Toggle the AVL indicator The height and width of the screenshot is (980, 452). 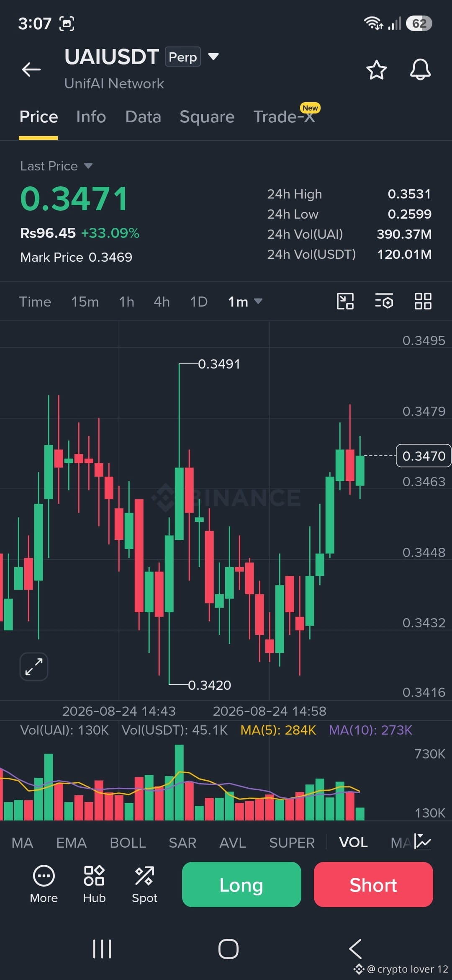point(233,842)
